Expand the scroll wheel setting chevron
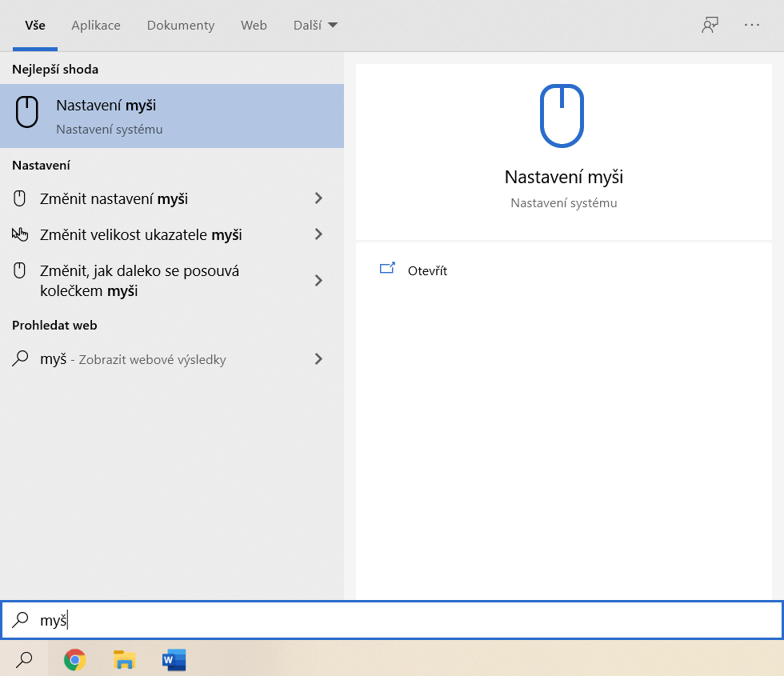Screen dimensions: 784x676 [x=318, y=281]
